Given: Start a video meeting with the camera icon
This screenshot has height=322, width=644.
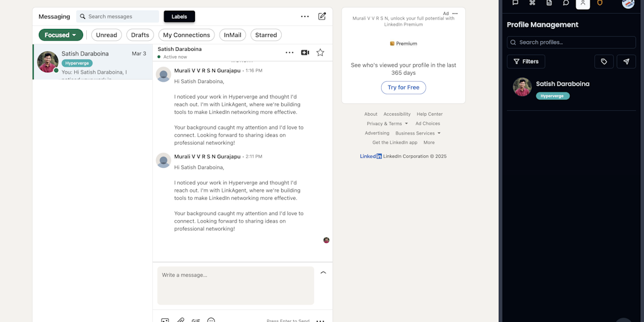Looking at the screenshot, I should coord(305,53).
